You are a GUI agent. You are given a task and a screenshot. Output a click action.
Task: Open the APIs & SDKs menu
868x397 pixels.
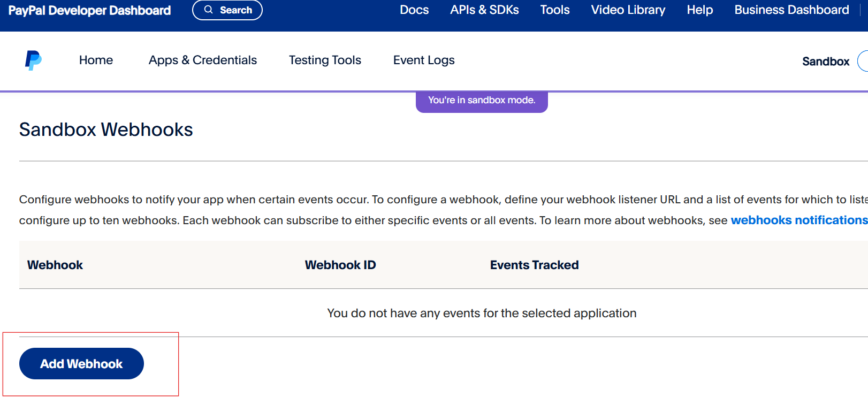pyautogui.click(x=484, y=10)
